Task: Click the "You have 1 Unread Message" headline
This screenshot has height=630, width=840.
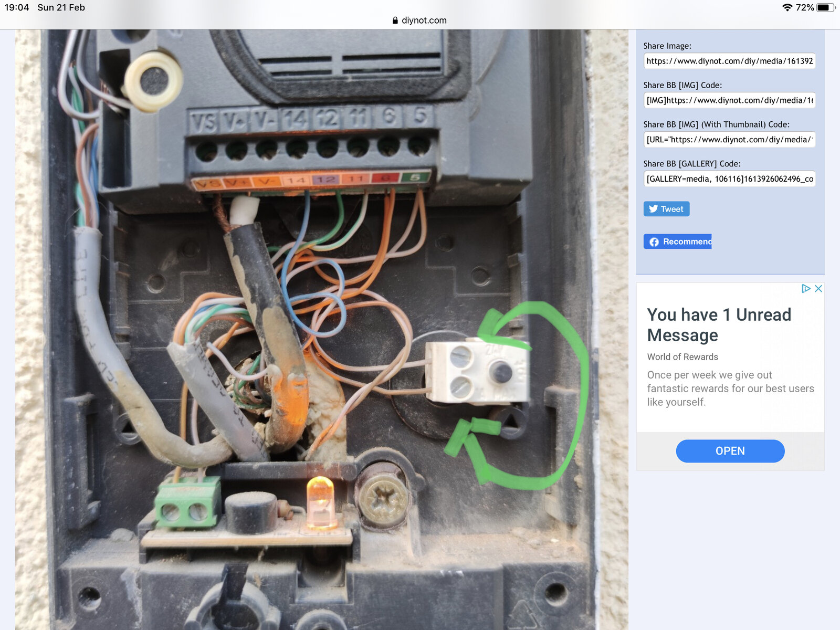Action: (x=719, y=324)
